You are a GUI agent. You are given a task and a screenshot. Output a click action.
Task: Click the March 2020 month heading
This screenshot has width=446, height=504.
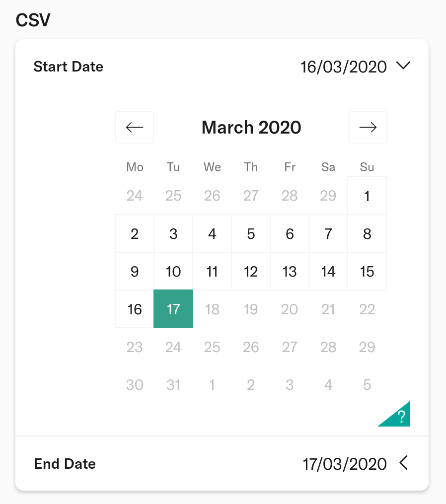(251, 127)
